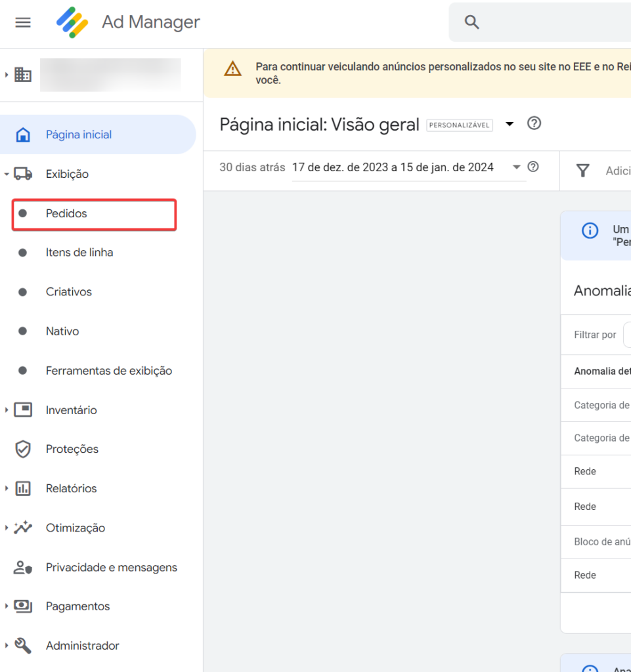Expand the Relatórios section arrow

click(x=7, y=488)
